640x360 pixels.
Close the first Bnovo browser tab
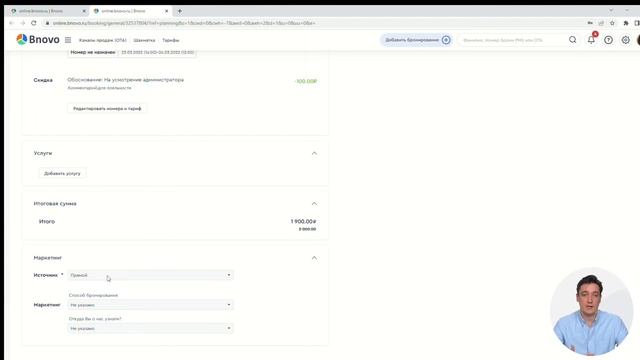coord(84,11)
